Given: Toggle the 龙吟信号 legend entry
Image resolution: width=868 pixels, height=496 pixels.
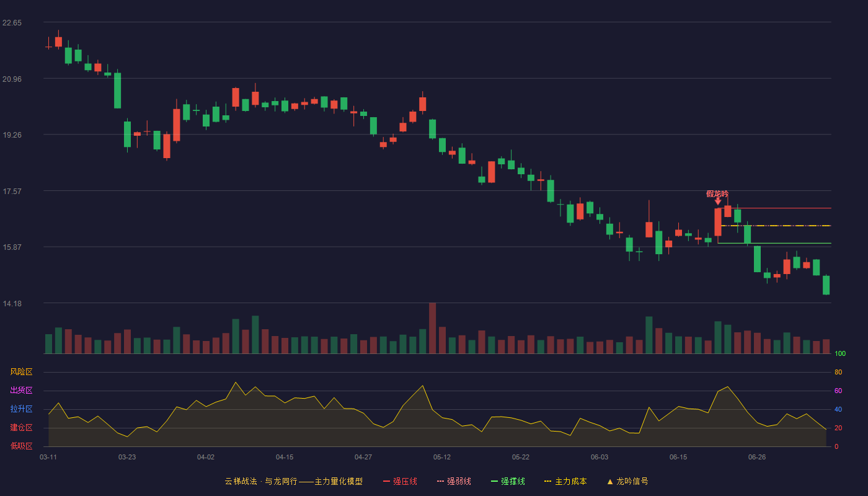Looking at the screenshot, I should coord(627,481).
